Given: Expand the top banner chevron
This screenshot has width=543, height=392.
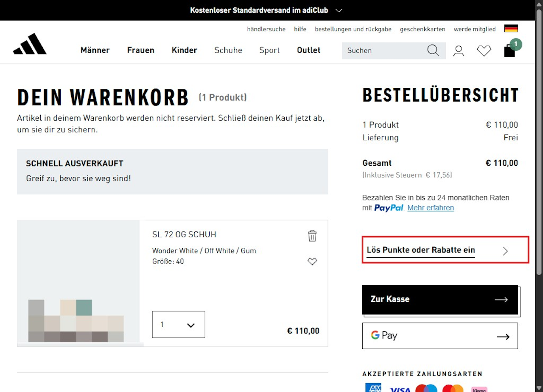Looking at the screenshot, I should tap(339, 11).
